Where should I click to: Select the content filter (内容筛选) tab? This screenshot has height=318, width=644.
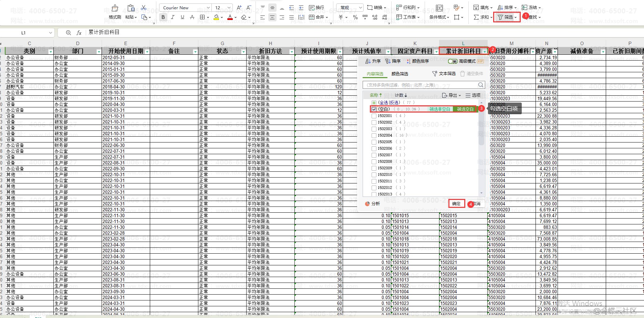[x=375, y=74]
